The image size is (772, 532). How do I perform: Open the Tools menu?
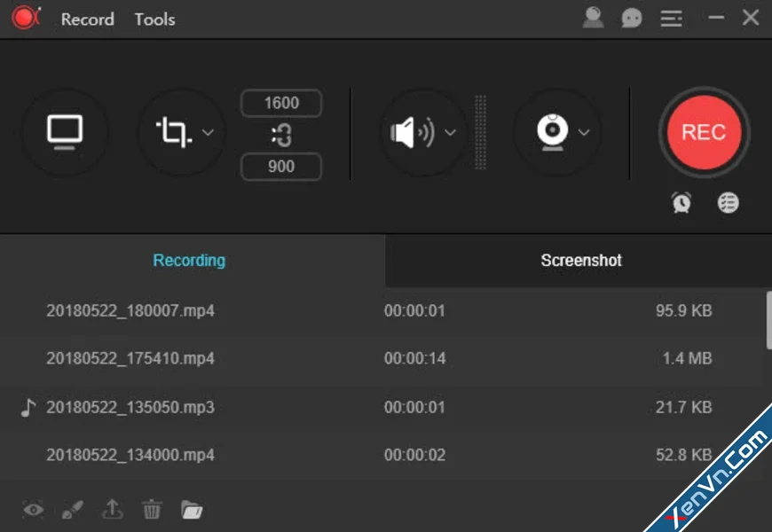pos(154,20)
